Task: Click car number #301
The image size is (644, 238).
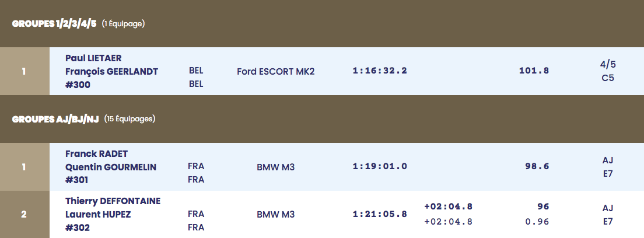Action: coord(77,180)
